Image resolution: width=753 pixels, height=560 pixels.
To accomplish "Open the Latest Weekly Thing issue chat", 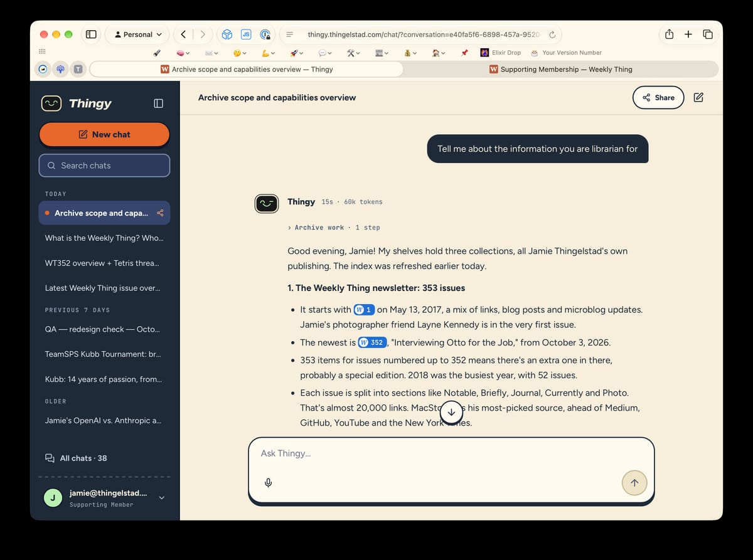I will [x=104, y=288].
